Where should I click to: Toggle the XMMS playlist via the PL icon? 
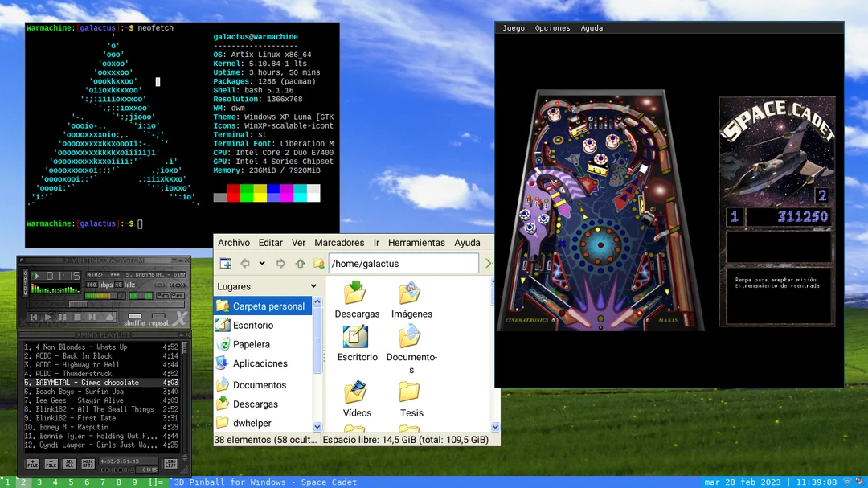[x=178, y=296]
